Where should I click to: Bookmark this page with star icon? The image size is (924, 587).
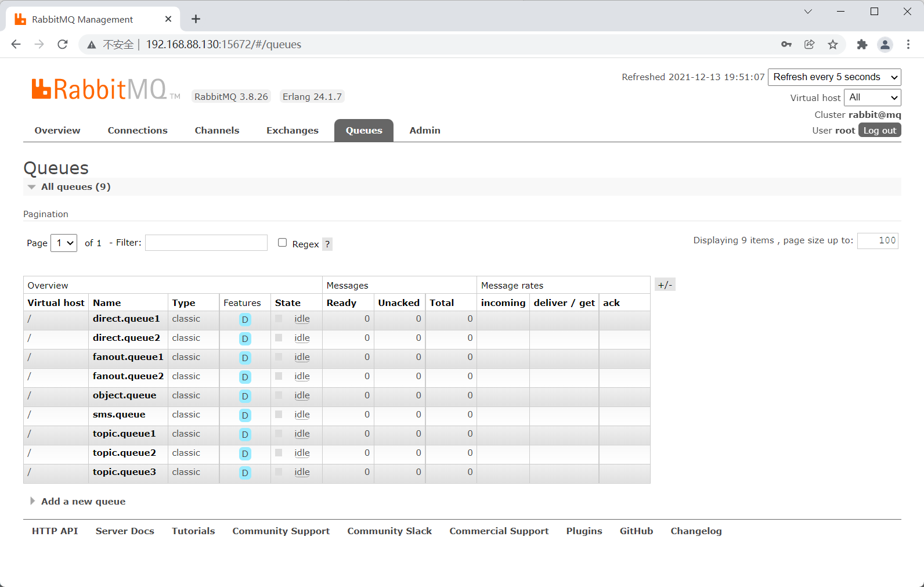pos(833,44)
